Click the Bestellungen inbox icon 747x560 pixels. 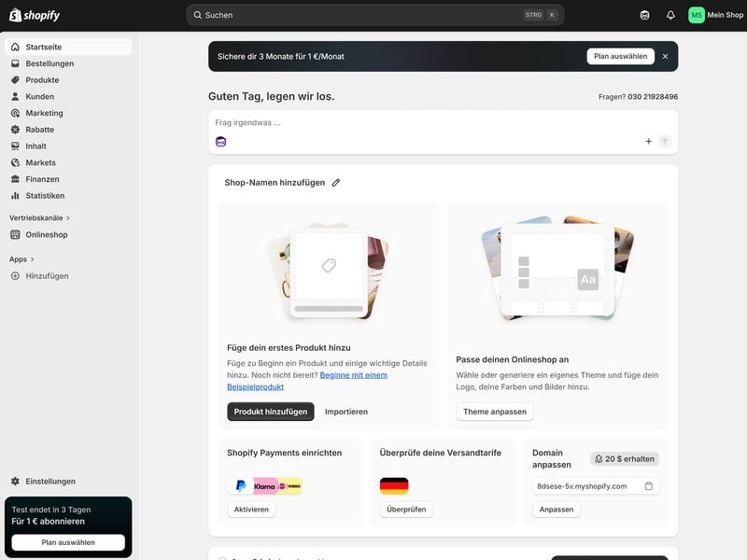(15, 63)
